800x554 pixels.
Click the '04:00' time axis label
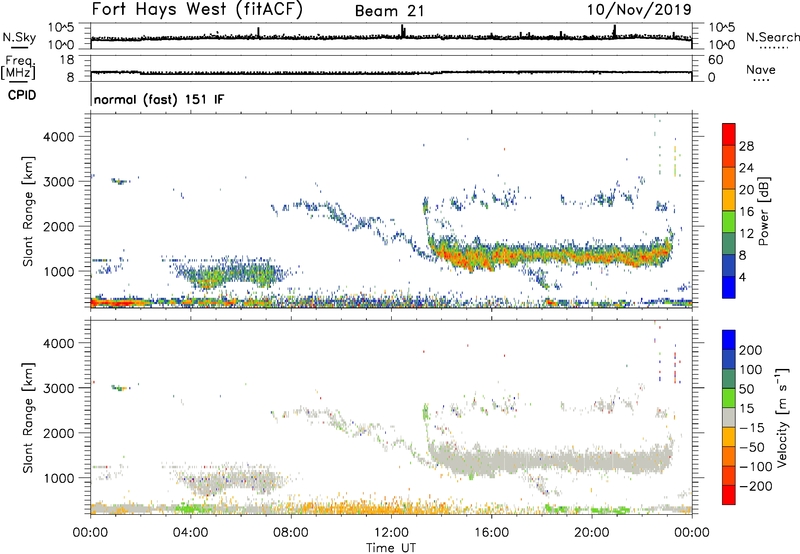click(x=191, y=533)
